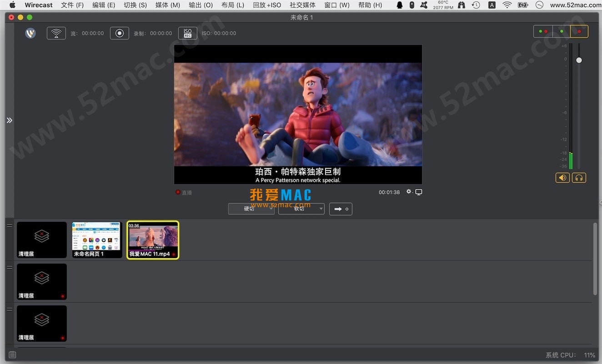This screenshot has height=364, width=602.
Task: Open the 硬切 transition dropdown
Action: 251,209
